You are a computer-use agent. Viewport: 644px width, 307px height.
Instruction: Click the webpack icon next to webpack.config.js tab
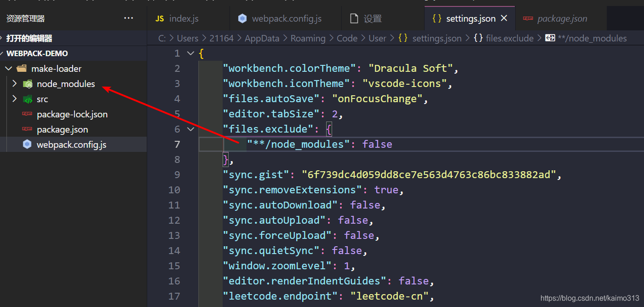[x=242, y=18]
